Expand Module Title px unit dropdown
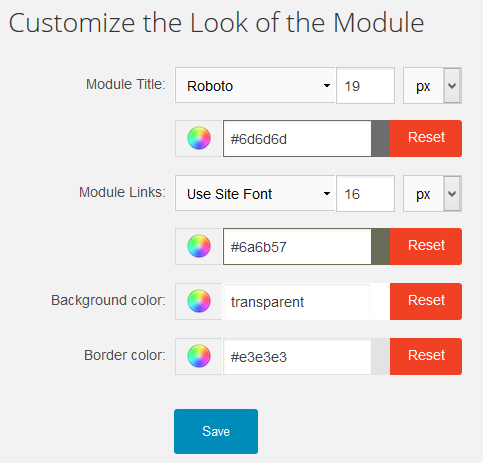This screenshot has height=463, width=483. (432, 86)
